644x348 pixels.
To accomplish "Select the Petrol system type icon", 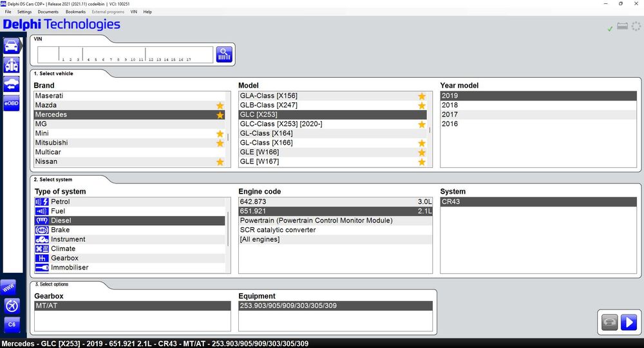I will [x=42, y=202].
